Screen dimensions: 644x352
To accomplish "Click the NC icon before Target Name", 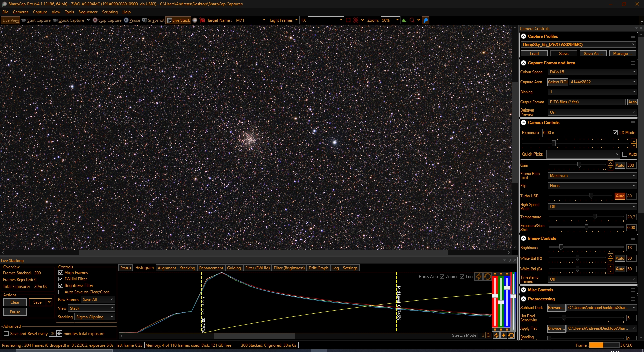I will [202, 20].
